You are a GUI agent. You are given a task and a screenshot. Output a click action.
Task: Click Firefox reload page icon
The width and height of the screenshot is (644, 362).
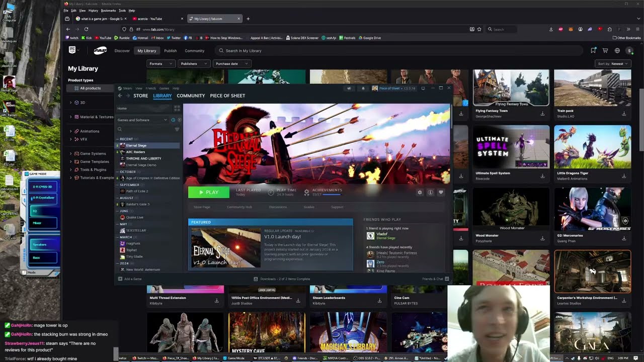(x=86, y=29)
